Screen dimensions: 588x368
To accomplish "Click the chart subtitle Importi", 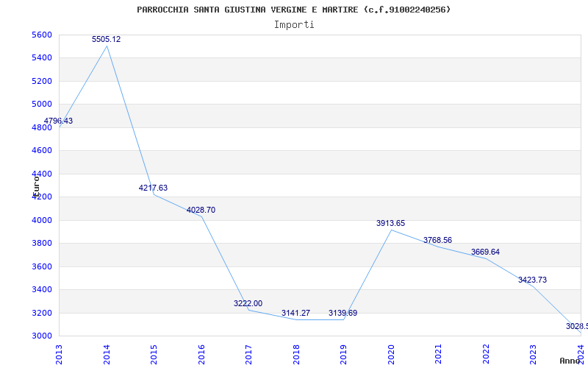I will click(294, 24).
